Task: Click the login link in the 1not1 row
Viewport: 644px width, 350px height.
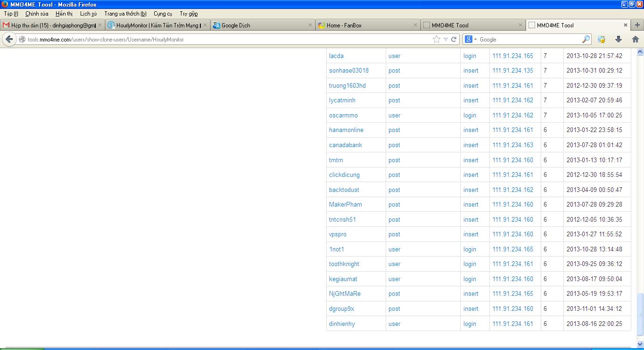Action: (470, 249)
